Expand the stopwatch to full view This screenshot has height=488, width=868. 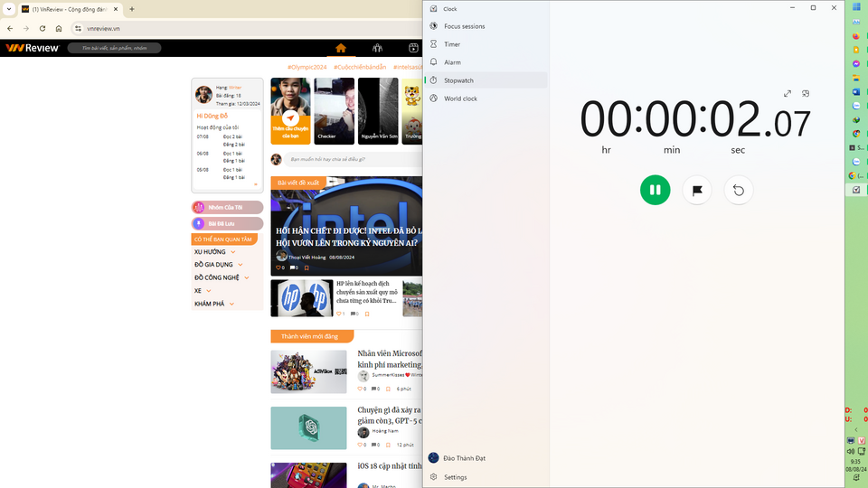tap(788, 93)
